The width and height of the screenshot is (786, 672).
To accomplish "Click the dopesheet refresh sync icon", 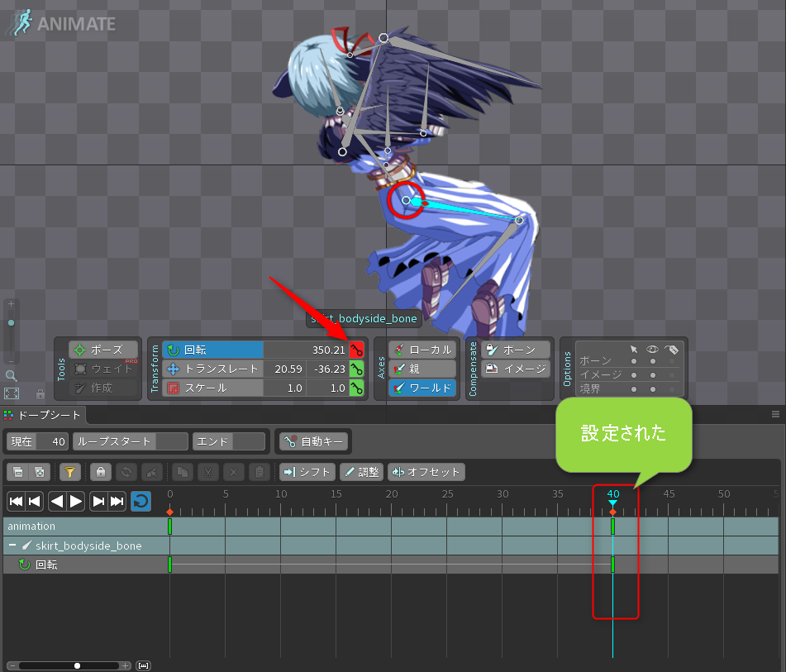I will click(x=126, y=472).
